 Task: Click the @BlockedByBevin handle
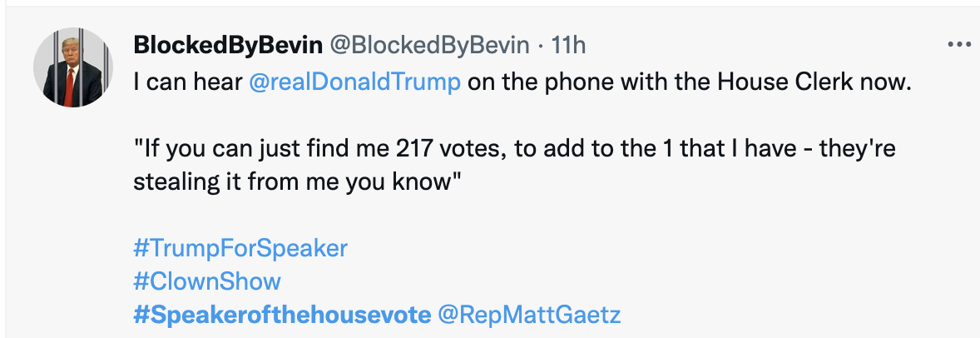click(429, 46)
